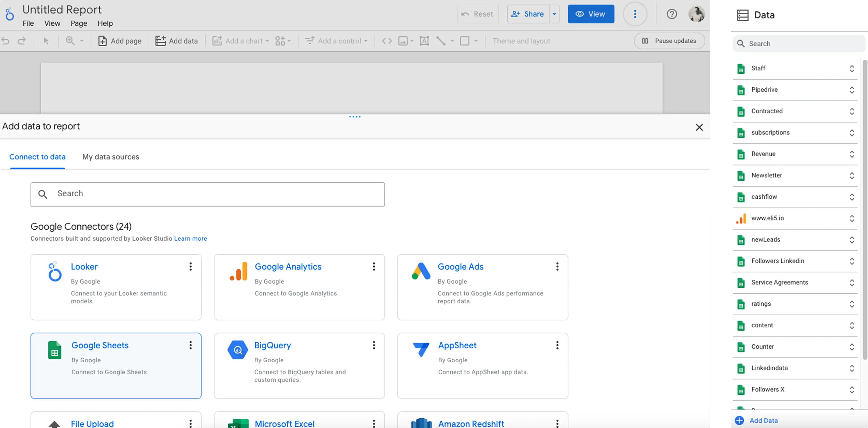Click the connector Search field
868x428 pixels.
[207, 195]
